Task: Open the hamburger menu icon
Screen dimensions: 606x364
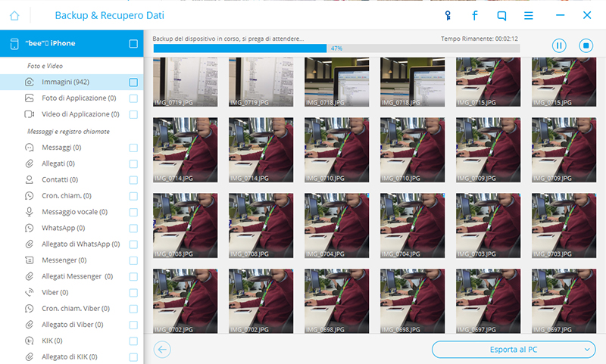Action: click(529, 15)
